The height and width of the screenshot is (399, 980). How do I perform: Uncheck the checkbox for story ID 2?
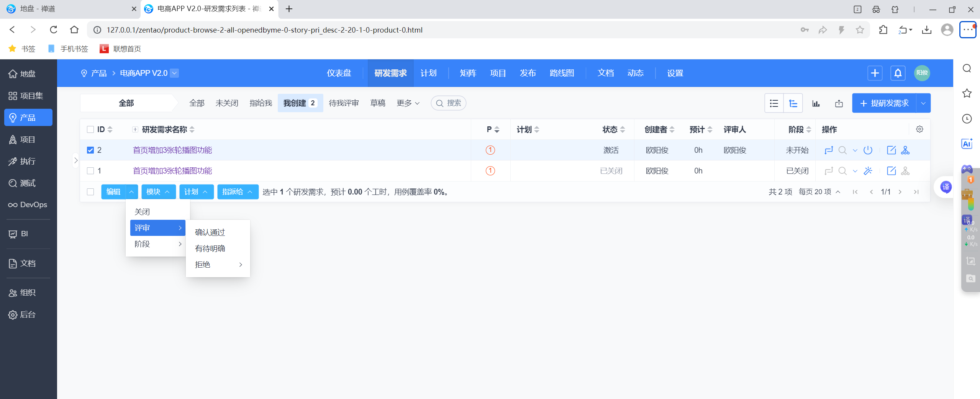pyautogui.click(x=90, y=150)
